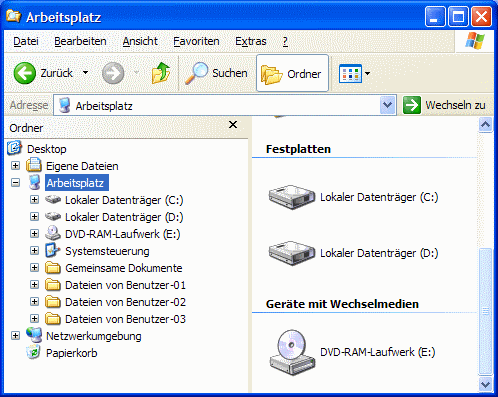The height and width of the screenshot is (397, 498).
Task: Click the Systemsteuerung control panel icon
Action: [x=53, y=250]
